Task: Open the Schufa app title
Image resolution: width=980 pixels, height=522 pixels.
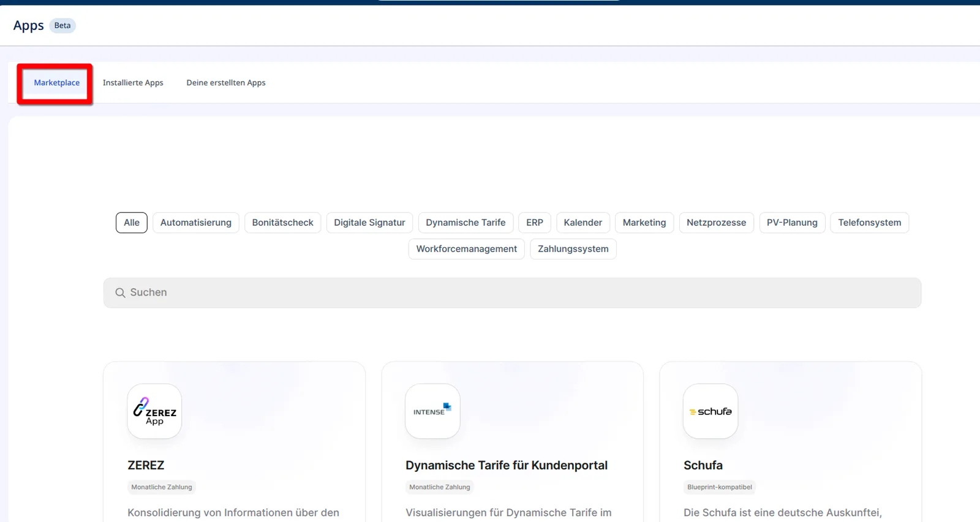Action: (703, 465)
